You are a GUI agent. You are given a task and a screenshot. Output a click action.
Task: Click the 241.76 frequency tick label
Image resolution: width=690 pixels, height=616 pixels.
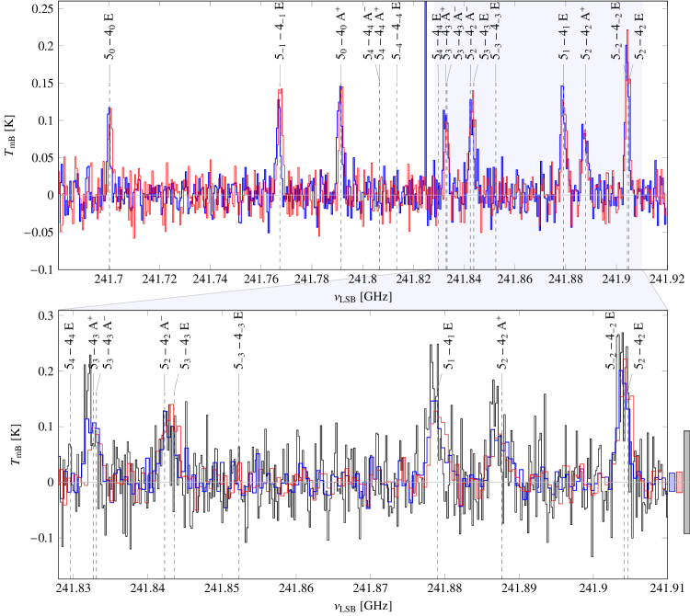(x=261, y=279)
